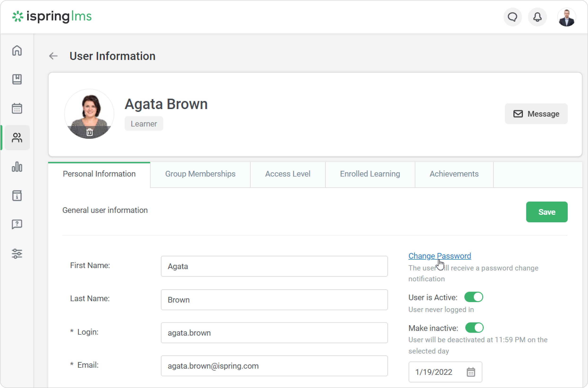
Task: Switch to the Group Memberships tab
Action: (200, 174)
